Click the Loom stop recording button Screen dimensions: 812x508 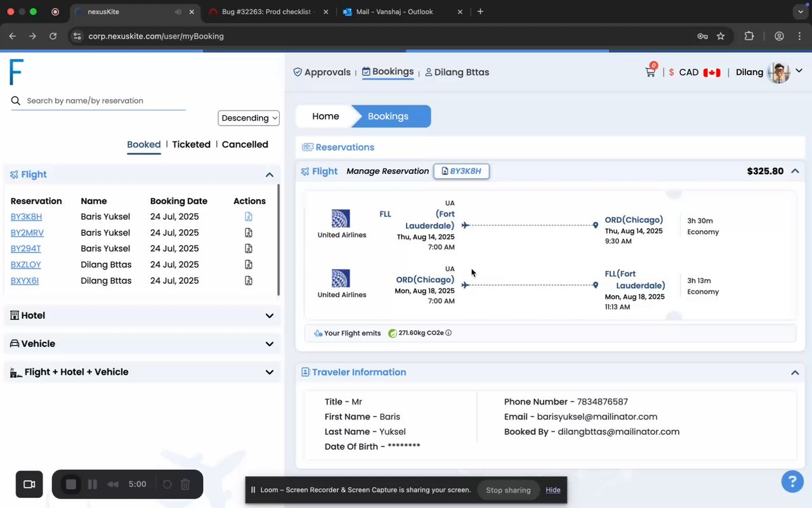click(x=71, y=485)
